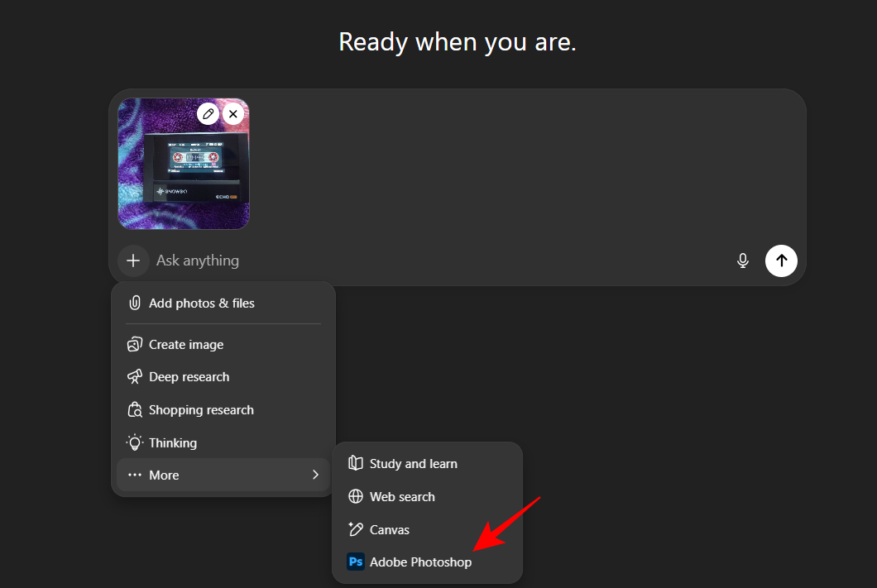
Task: Click the microphone dictation icon
Action: 742,261
